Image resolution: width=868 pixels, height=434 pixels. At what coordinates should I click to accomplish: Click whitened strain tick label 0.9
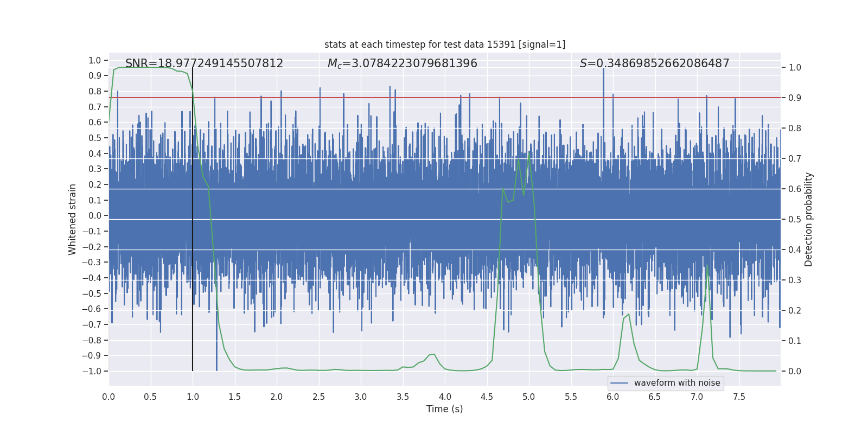[95, 76]
